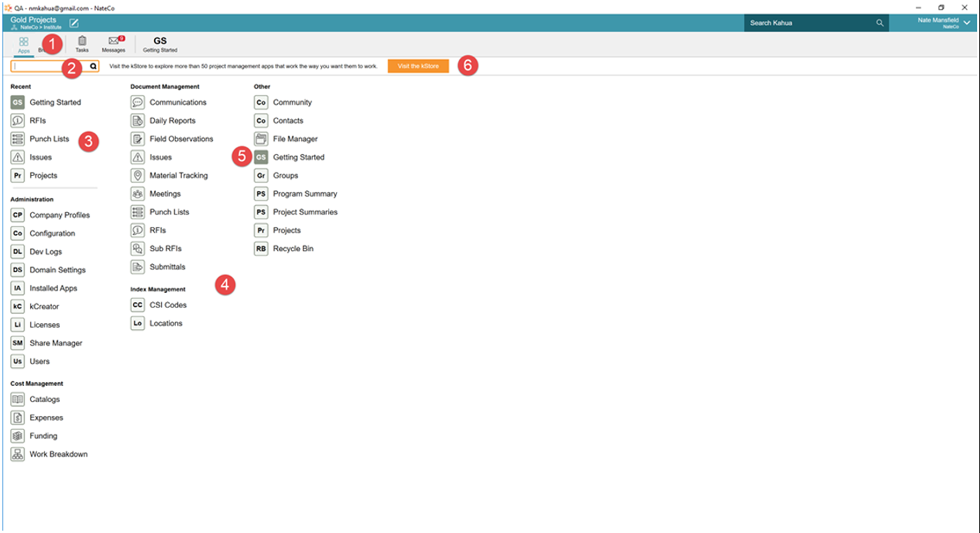
Task: Open kCreator in Administration
Action: pyautogui.click(x=44, y=307)
